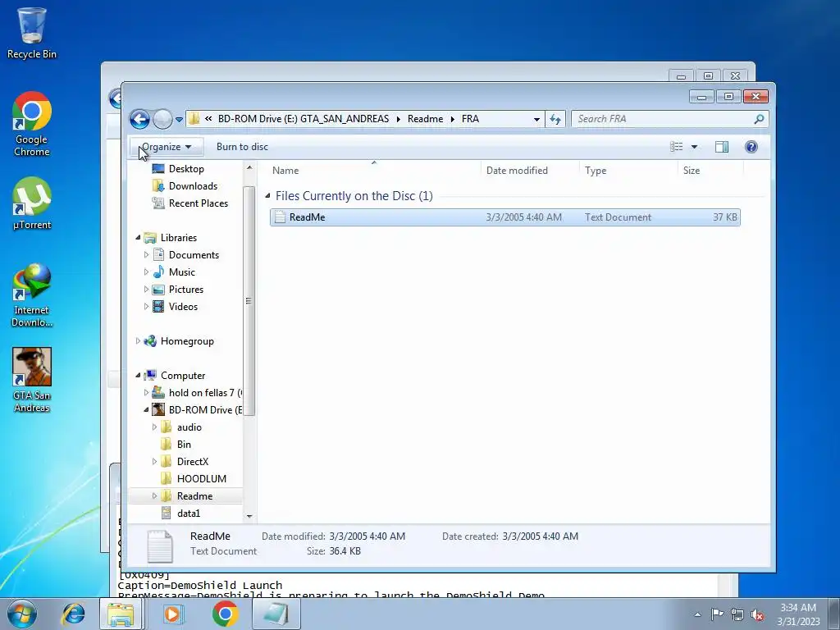Launch Internet Explorer from taskbar
The height and width of the screenshot is (630, 840).
point(73,614)
